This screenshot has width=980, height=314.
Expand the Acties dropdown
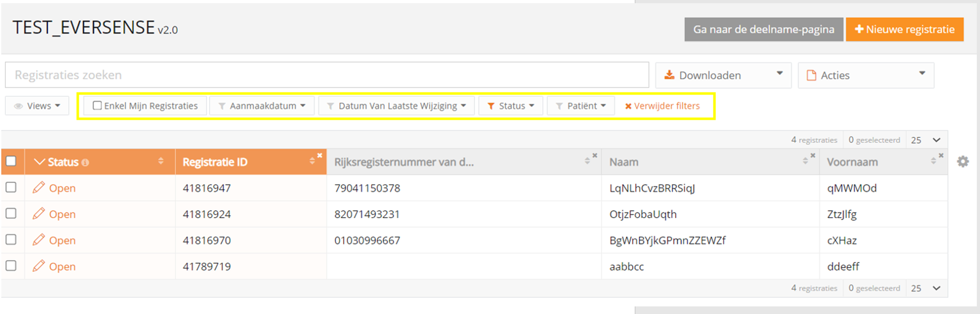click(866, 75)
